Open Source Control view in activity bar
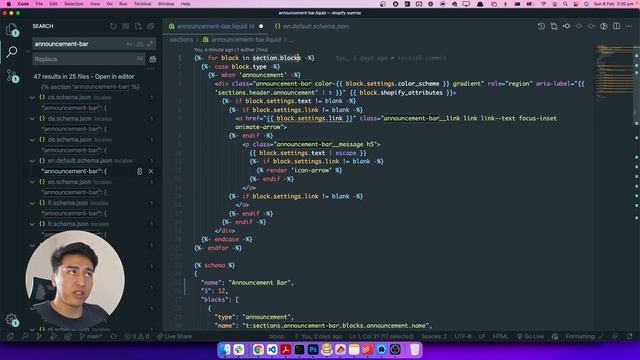 click(x=12, y=76)
